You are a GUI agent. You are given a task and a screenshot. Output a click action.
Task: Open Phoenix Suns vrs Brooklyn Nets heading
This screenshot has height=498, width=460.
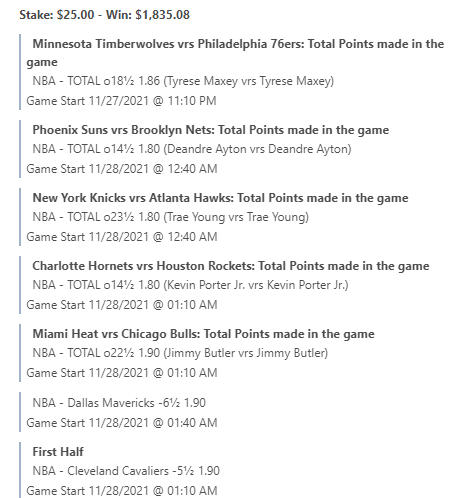click(x=211, y=130)
